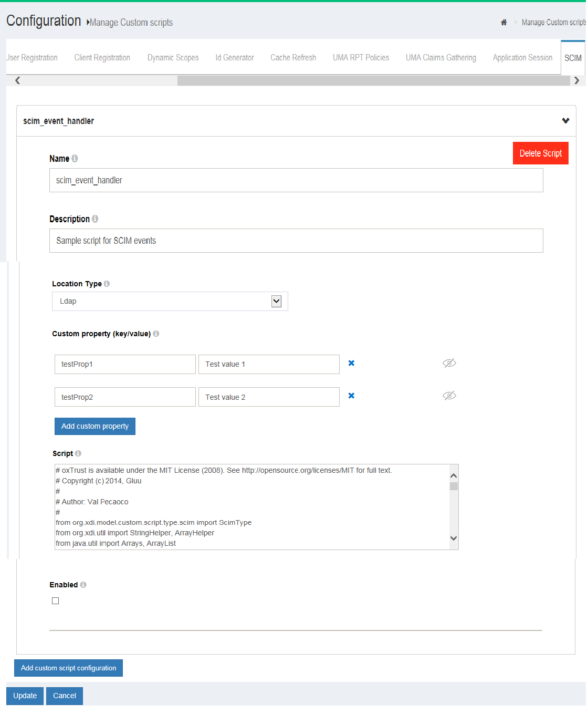Click the info icon beside Description label
588x725 pixels.
click(95, 219)
